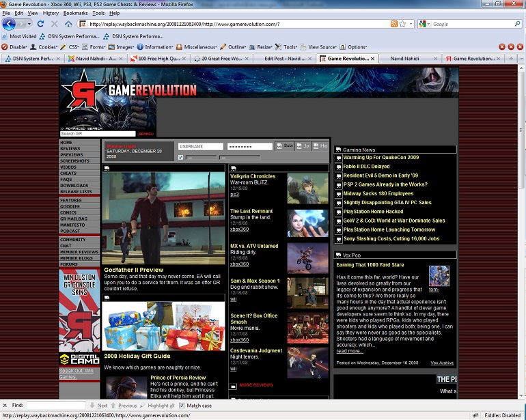The width and height of the screenshot is (526, 420).
Task: Click the password field
Action: point(250,147)
